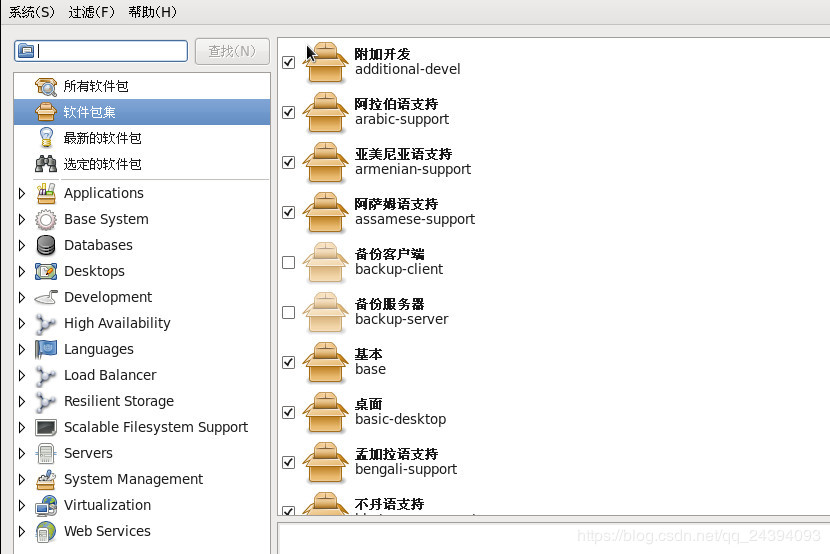
Task: Click the Virtualization category icon
Action: click(x=46, y=505)
